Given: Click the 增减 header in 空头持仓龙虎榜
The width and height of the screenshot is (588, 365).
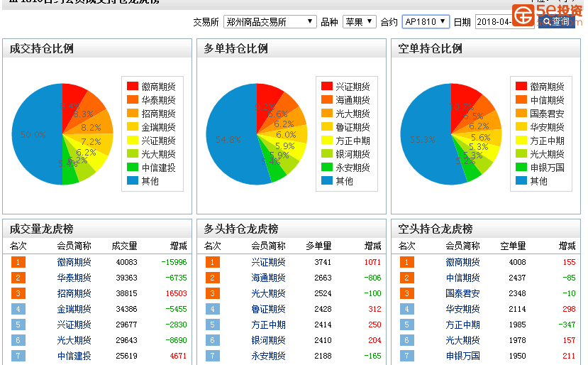Looking at the screenshot, I should coord(567,246).
